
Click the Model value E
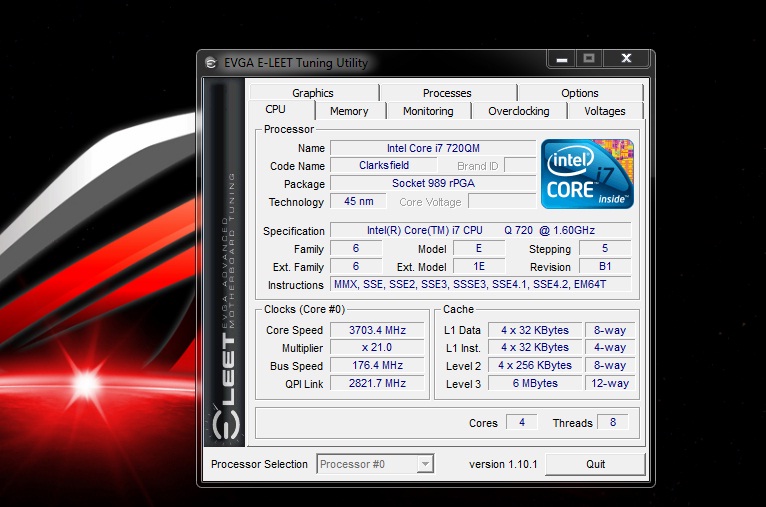(x=479, y=248)
